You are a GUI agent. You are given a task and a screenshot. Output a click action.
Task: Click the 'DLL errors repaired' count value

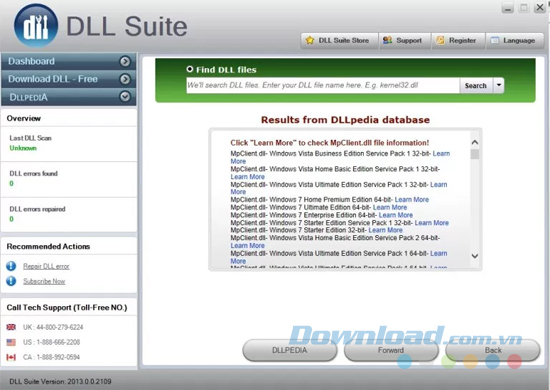point(12,219)
